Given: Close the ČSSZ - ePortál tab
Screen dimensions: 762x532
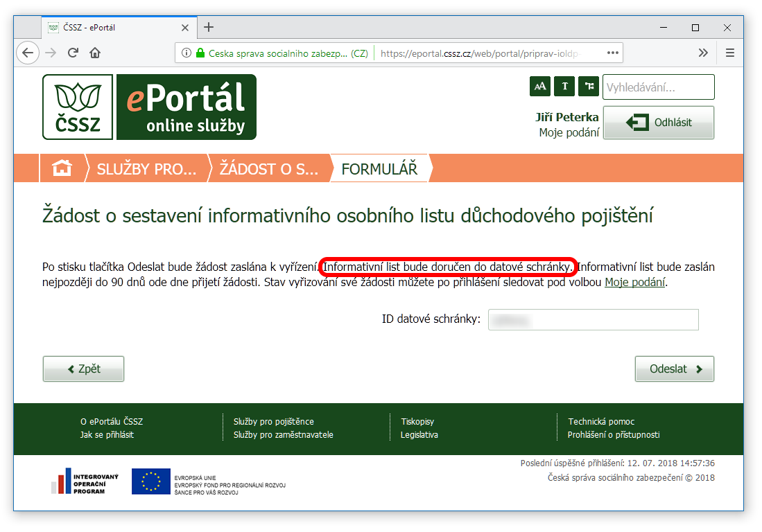Looking at the screenshot, I should (x=184, y=28).
